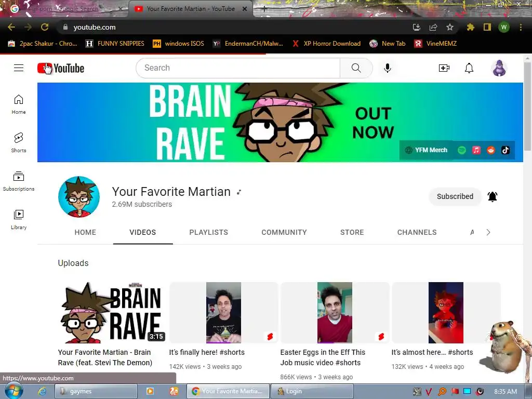This screenshot has width=532, height=399.
Task: Open the "Login" taskbar window
Action: point(312,391)
